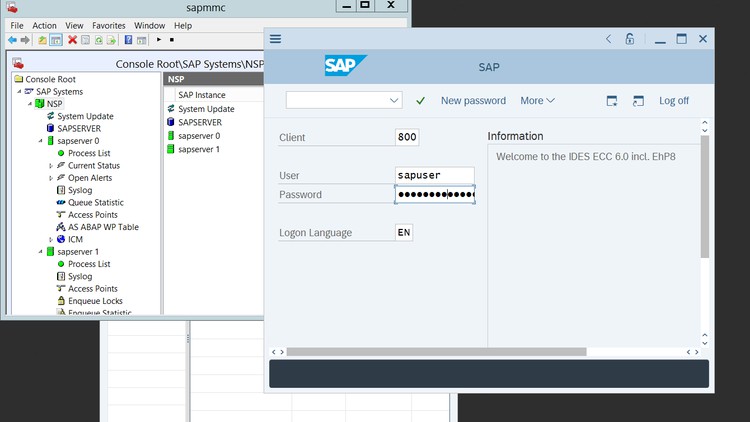
Task: Expand the ICM tree node
Action: point(51,239)
